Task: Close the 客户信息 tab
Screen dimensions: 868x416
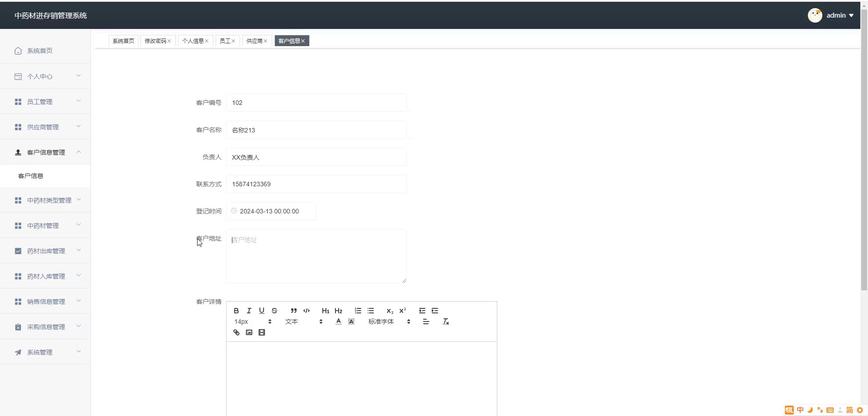Action: tap(303, 41)
